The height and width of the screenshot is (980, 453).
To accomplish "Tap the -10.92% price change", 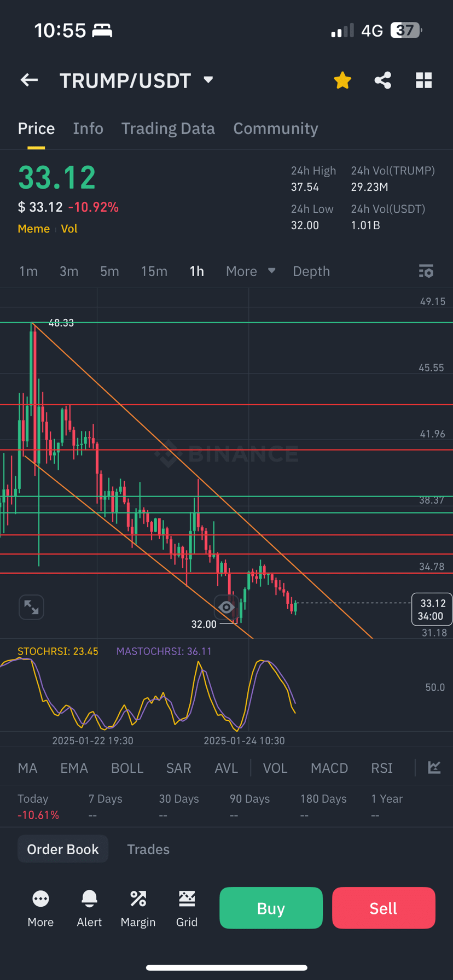I will tap(93, 207).
